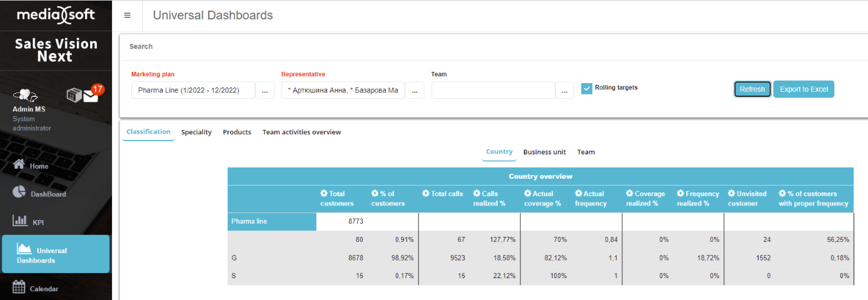Switch to the Team activities overview tab
Screen dimensions: 868x300
(x=301, y=132)
